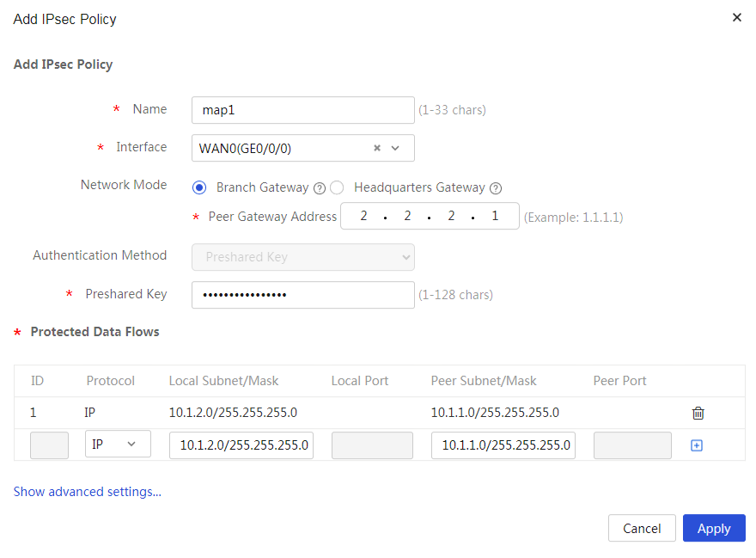
Task: Select Headquarters Gateway network mode
Action: pos(337,187)
